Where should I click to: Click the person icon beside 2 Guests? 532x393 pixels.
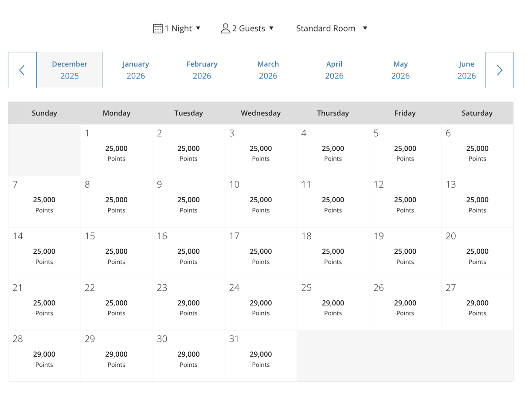click(225, 28)
